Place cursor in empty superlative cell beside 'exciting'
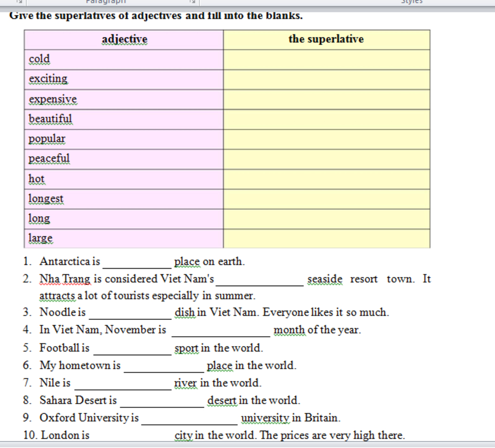The height and width of the screenshot is (448, 495). pyautogui.click(x=326, y=80)
